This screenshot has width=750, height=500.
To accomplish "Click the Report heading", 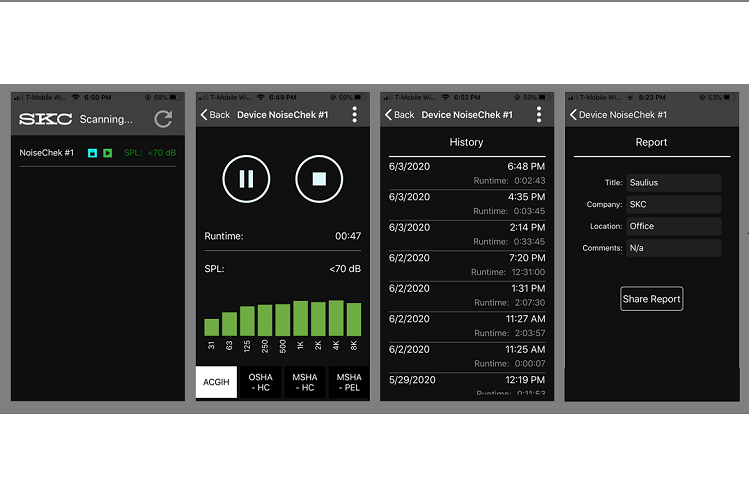I will click(x=651, y=142).
